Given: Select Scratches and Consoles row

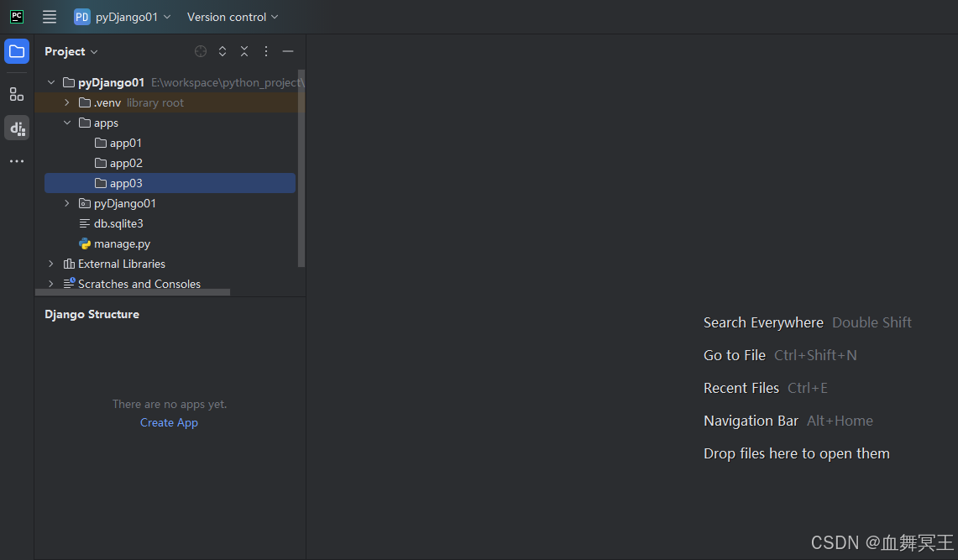Looking at the screenshot, I should [170, 284].
